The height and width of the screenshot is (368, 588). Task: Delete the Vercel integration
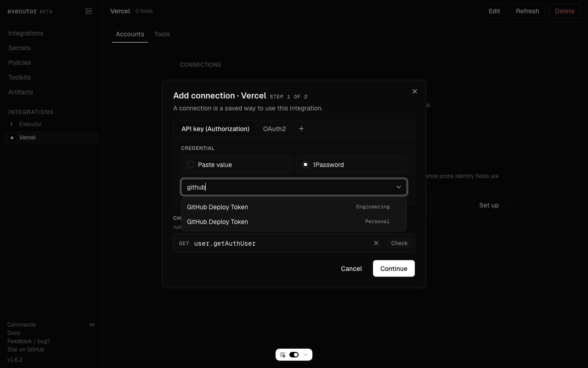tap(565, 11)
